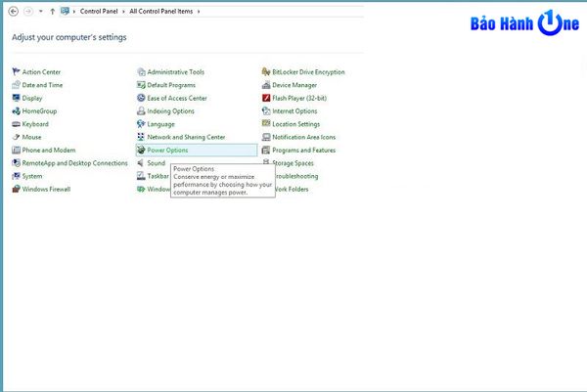Click the Internet Options link

[x=294, y=111]
